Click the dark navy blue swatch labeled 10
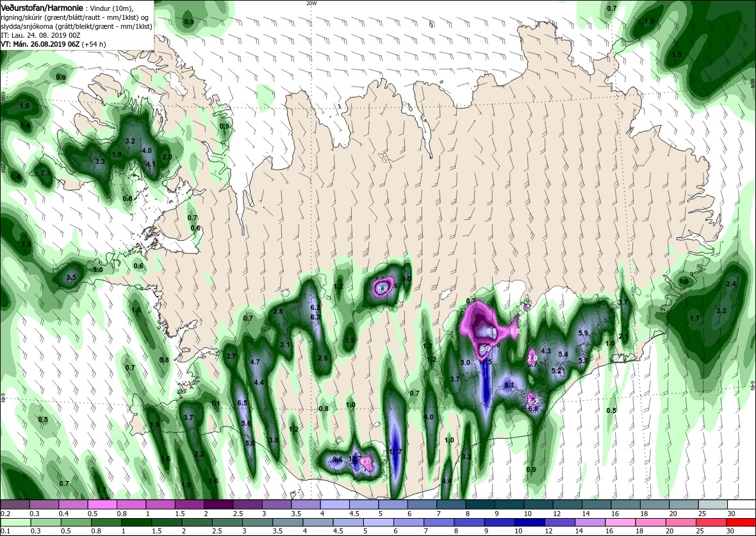This screenshot has width=756, height=536. point(529,523)
